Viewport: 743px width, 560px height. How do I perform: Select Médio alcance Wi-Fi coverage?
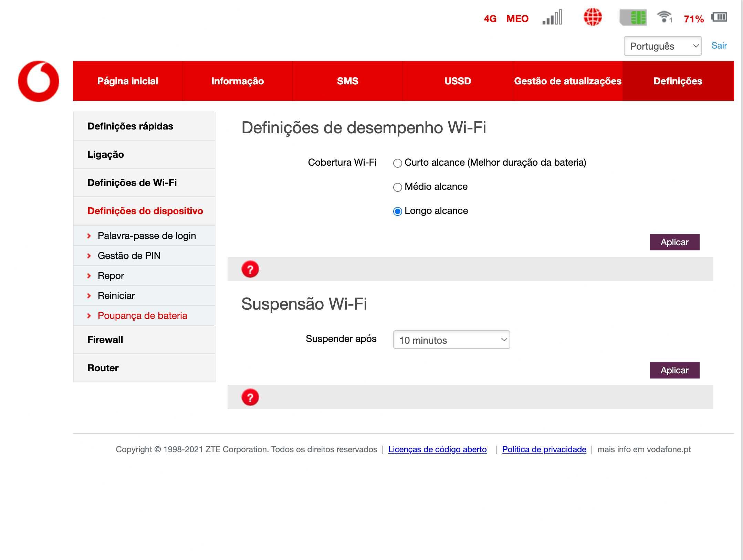[398, 187]
